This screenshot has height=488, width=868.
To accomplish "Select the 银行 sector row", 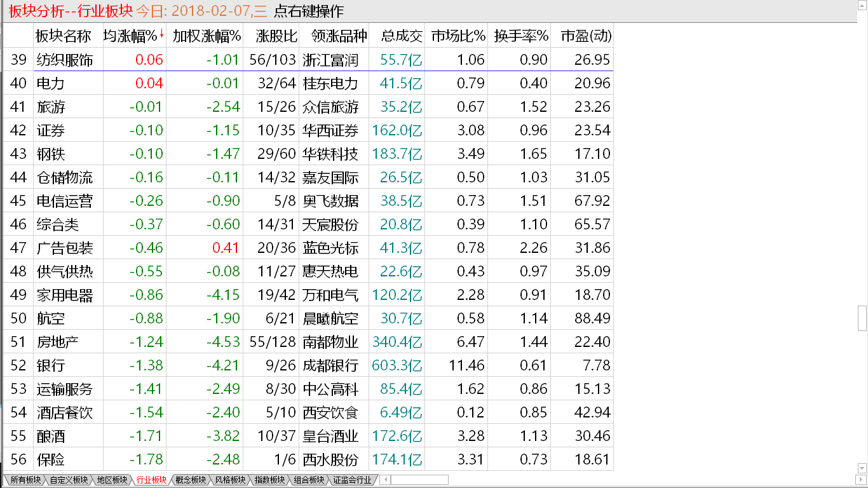I will (308, 365).
